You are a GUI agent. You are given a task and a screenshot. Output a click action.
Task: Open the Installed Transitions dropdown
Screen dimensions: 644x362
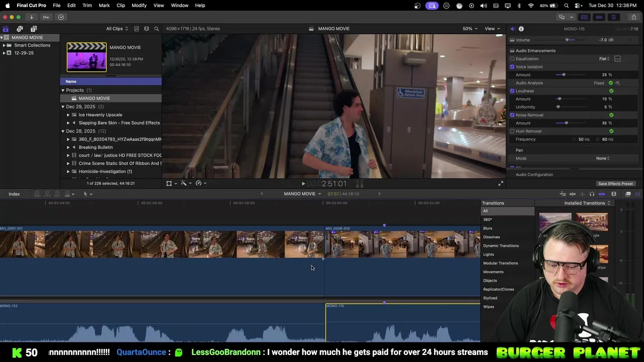pyautogui.click(x=587, y=203)
